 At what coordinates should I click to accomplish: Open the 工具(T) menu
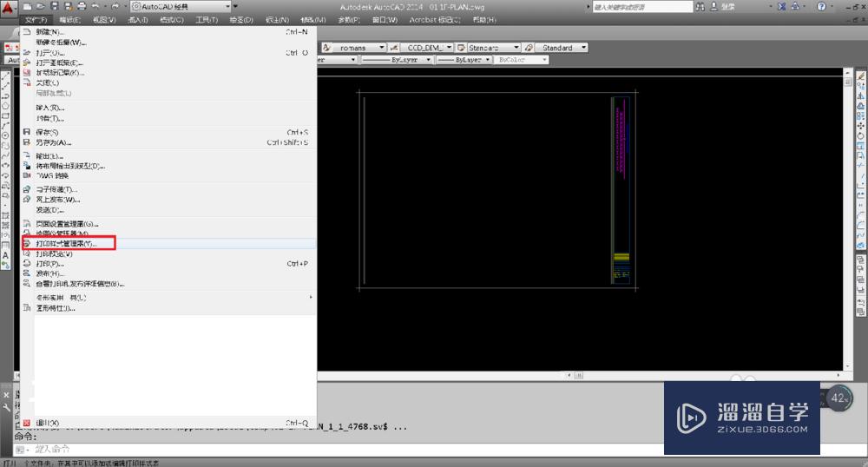(207, 20)
